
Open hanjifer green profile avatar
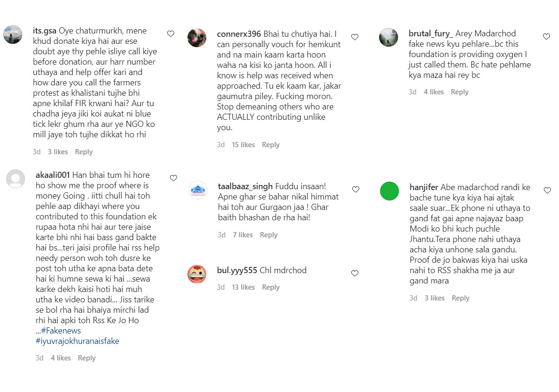[x=390, y=191]
